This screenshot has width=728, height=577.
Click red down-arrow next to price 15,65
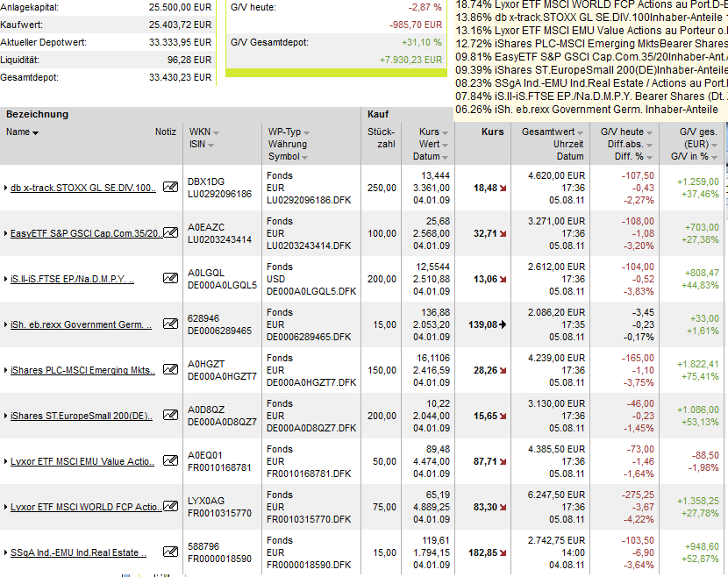[503, 416]
